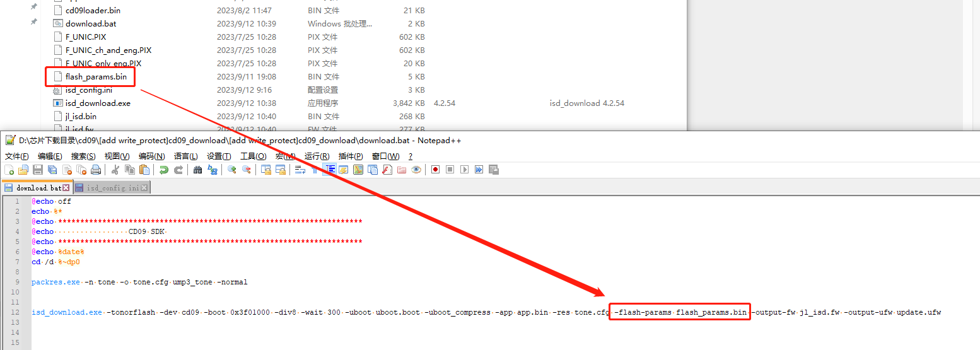This screenshot has width=980, height=350.
Task: Click the Save All toolbar icon
Action: point(52,170)
